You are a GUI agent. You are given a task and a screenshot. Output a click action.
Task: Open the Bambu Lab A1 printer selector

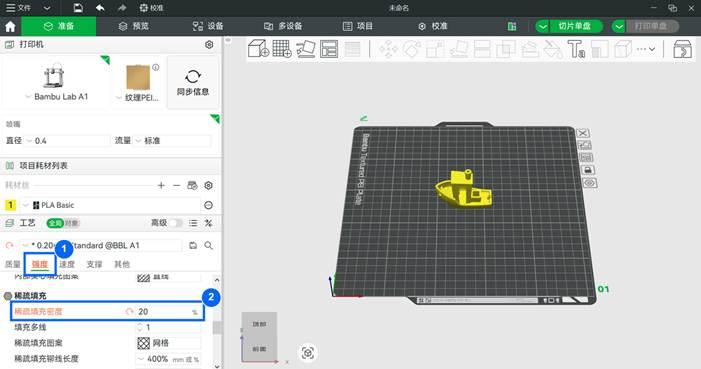[x=56, y=83]
